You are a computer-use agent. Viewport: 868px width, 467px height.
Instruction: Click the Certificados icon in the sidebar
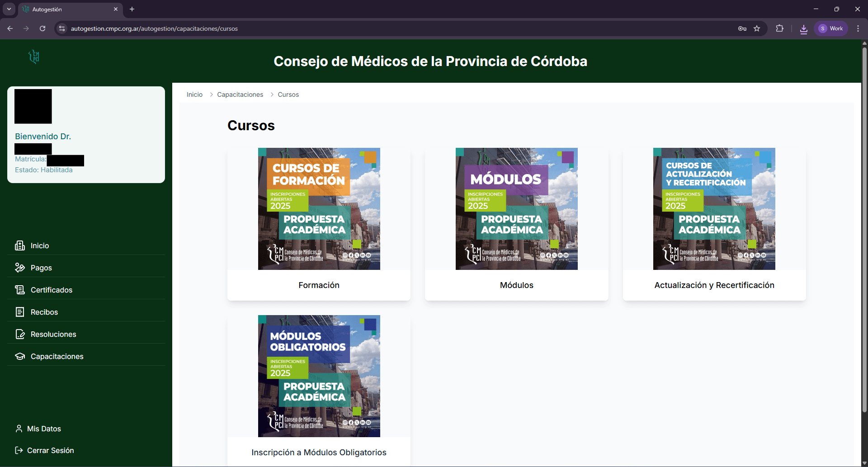click(20, 290)
